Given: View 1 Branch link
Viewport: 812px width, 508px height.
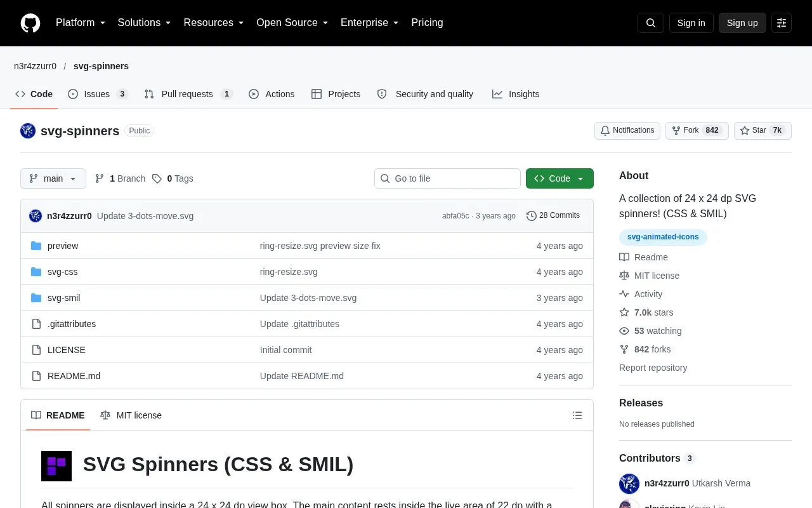Looking at the screenshot, I should (x=120, y=178).
